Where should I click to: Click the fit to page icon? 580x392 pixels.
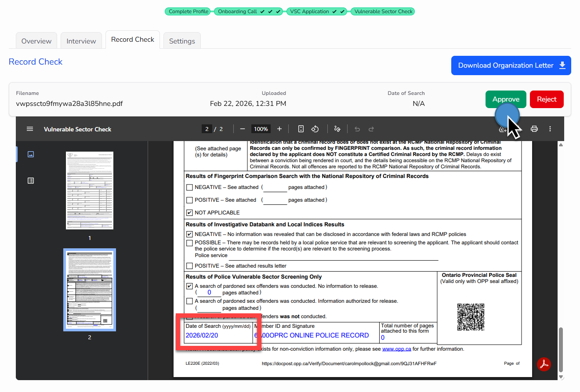pos(301,129)
